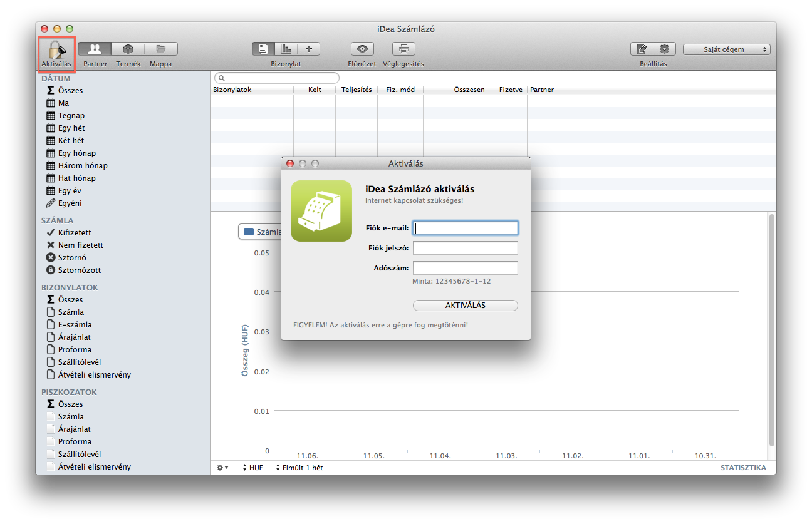Switch to the document list view icon
The image size is (812, 524).
coord(263,49)
